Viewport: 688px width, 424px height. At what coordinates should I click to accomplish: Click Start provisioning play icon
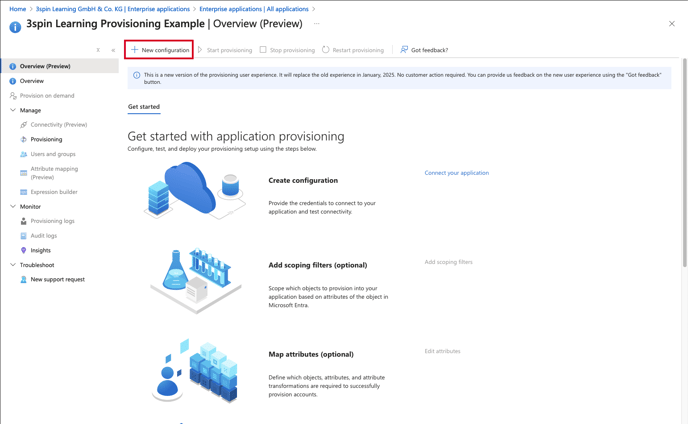[200, 50]
